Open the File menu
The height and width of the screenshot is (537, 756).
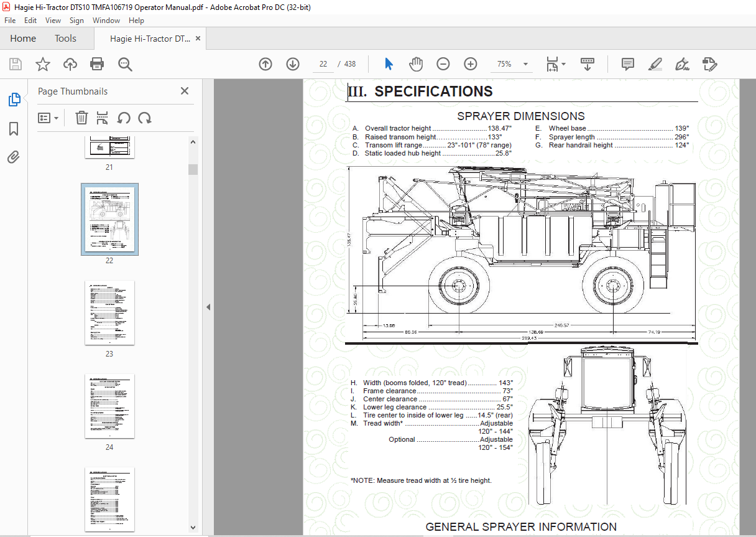pyautogui.click(x=10, y=21)
